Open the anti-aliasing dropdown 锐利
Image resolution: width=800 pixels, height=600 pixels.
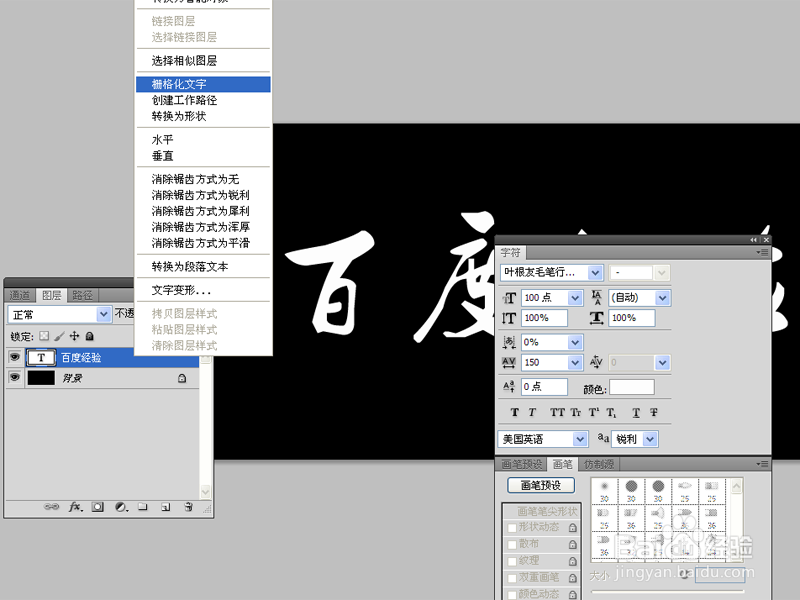pyautogui.click(x=649, y=439)
